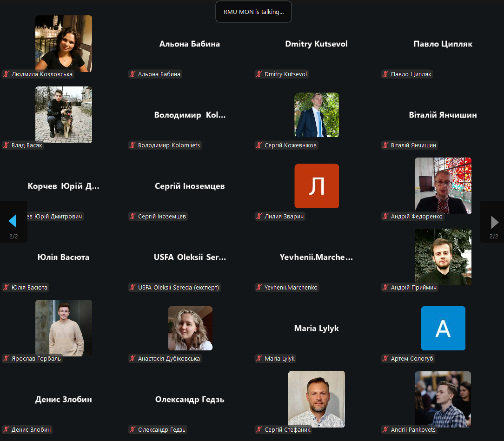This screenshot has height=441, width=504.
Task: Click the Денис Злобин name label
Action: (31, 430)
